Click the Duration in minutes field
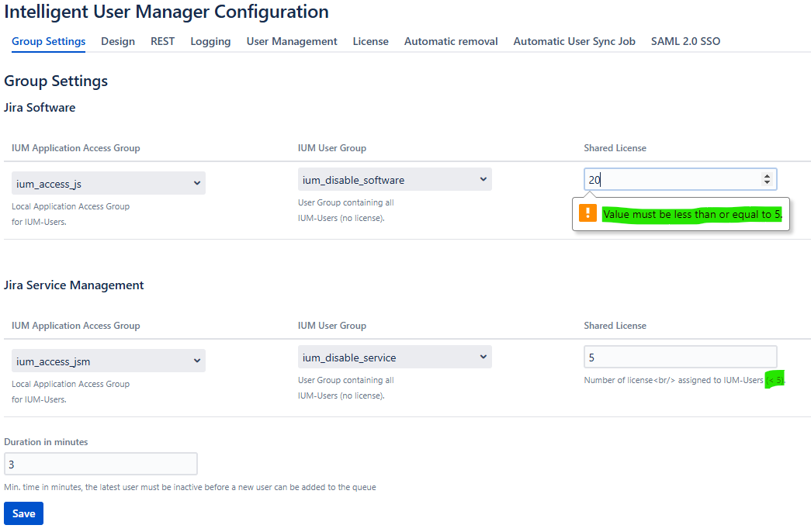811x532 pixels. [101, 465]
